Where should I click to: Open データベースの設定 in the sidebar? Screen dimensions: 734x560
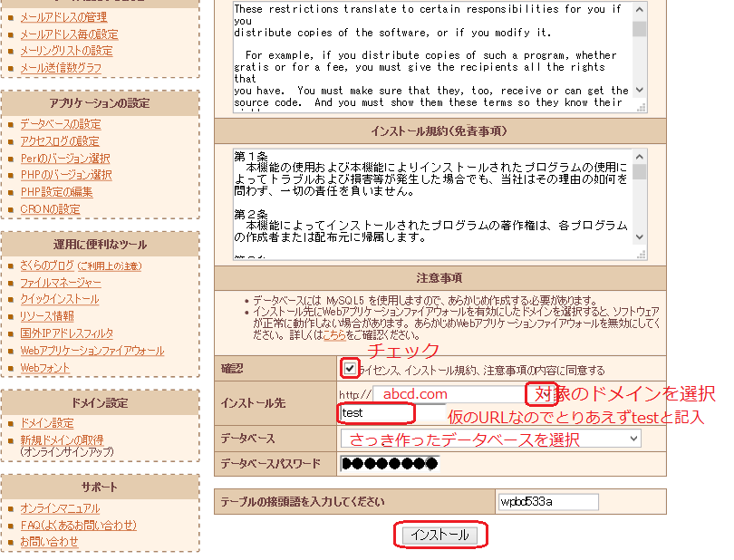60,124
